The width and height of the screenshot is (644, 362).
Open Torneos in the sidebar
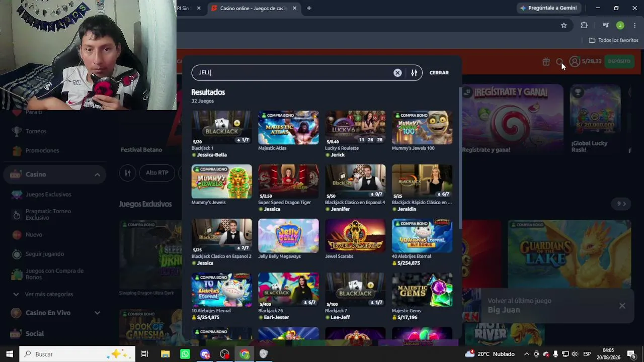coord(36,131)
